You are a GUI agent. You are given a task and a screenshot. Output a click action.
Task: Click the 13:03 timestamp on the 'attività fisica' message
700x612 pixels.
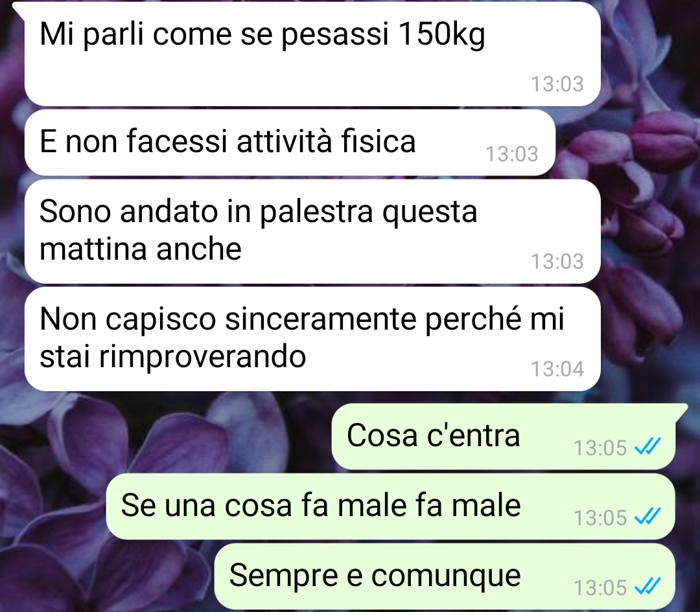511,154
